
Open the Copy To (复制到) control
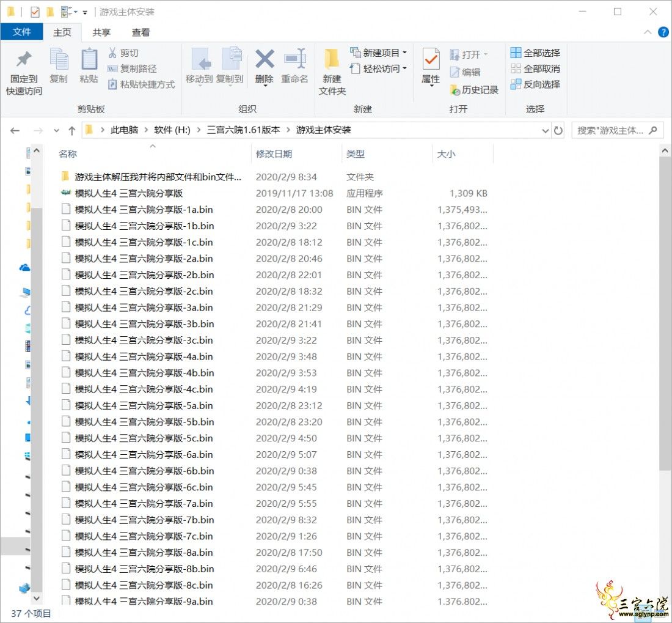click(230, 67)
